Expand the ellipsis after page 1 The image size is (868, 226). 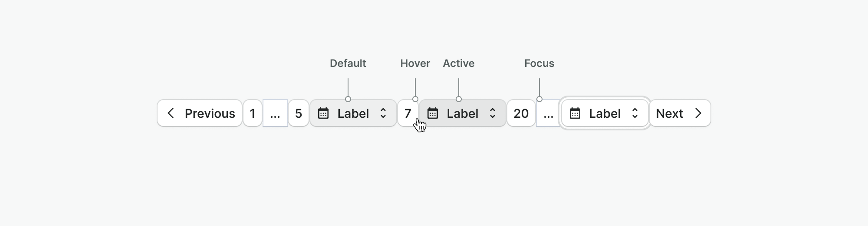(x=275, y=113)
